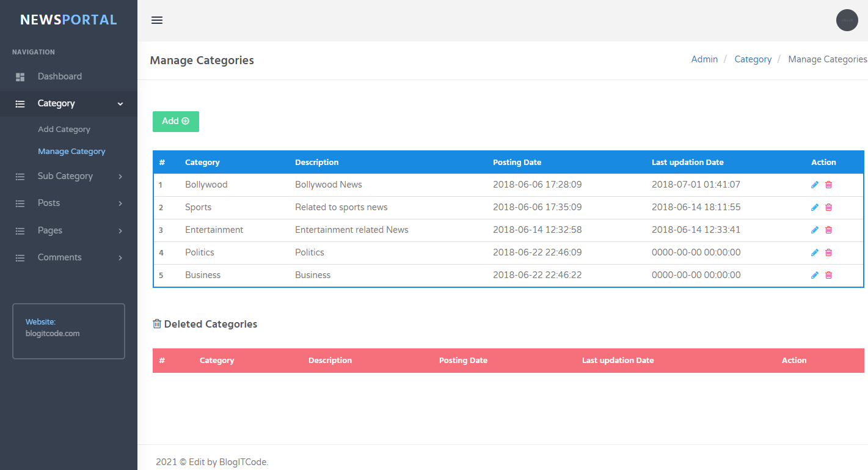Select the edit pencil icon for Politics
This screenshot has height=470, width=868.
814,252
